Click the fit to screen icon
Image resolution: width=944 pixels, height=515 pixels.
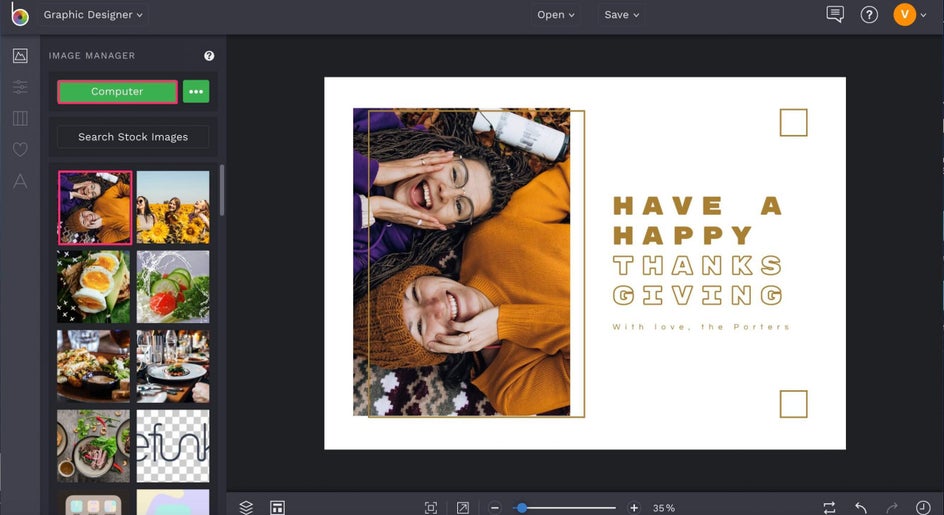[431, 507]
